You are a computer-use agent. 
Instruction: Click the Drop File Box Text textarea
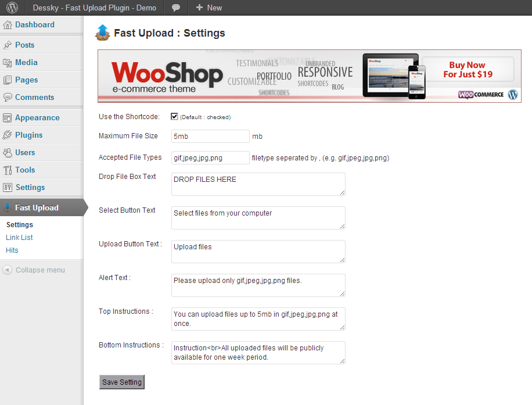pos(258,184)
